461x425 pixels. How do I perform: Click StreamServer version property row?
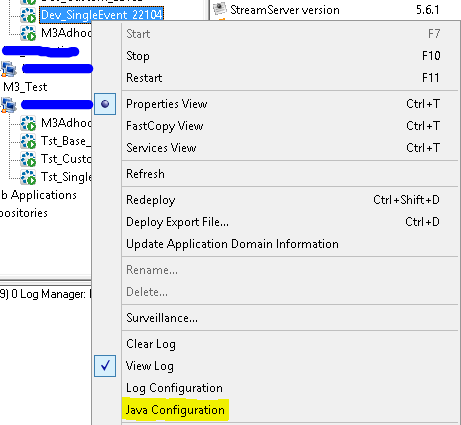(x=335, y=10)
